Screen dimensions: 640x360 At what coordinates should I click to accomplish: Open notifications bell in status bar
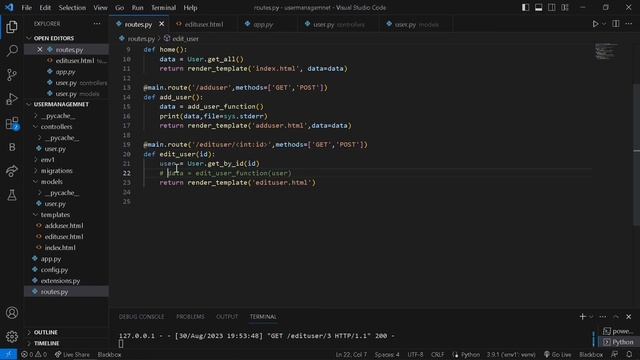[629, 354]
